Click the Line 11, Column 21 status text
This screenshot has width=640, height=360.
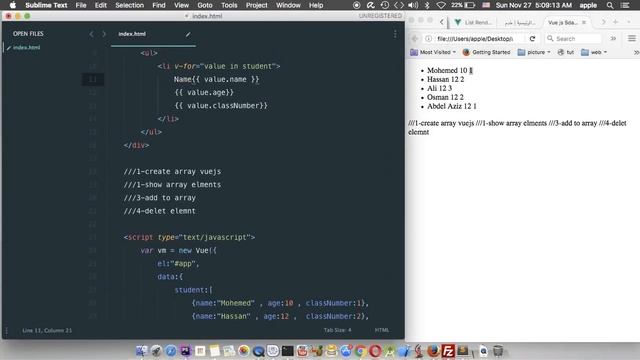click(47, 330)
